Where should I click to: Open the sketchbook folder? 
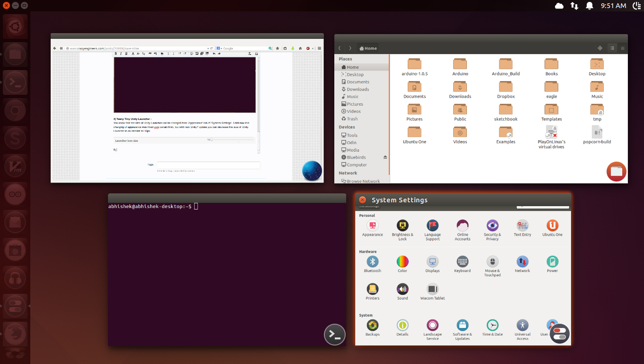point(506,112)
